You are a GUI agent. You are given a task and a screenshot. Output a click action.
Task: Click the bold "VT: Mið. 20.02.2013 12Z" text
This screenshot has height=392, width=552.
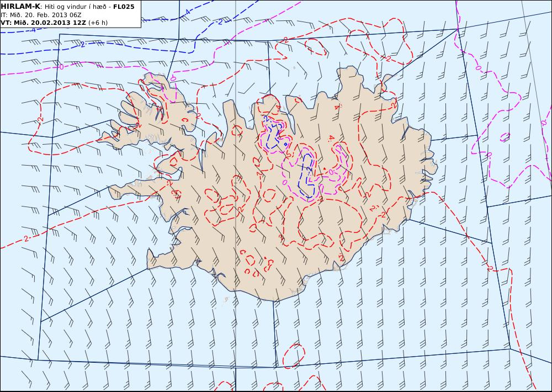[x=43, y=23]
